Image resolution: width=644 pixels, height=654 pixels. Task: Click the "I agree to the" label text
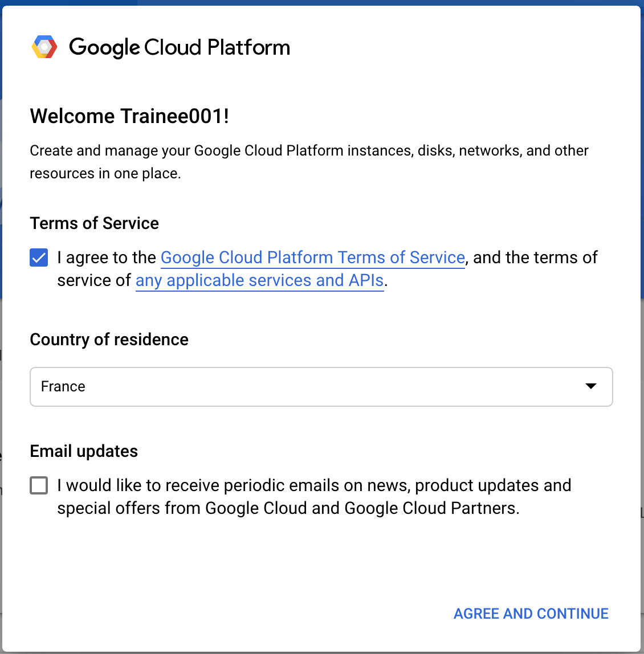tap(107, 257)
